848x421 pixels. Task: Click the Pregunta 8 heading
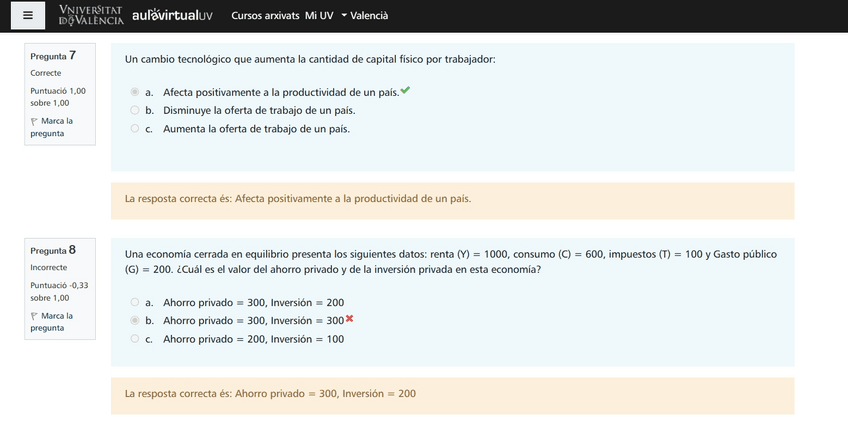pyautogui.click(x=53, y=250)
